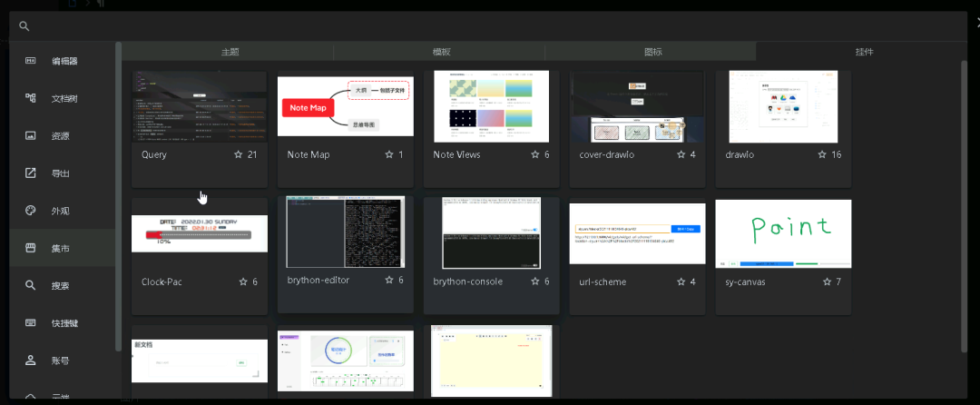Open the drawio widget thumbnail
This screenshot has height=405, width=980.
783,107
